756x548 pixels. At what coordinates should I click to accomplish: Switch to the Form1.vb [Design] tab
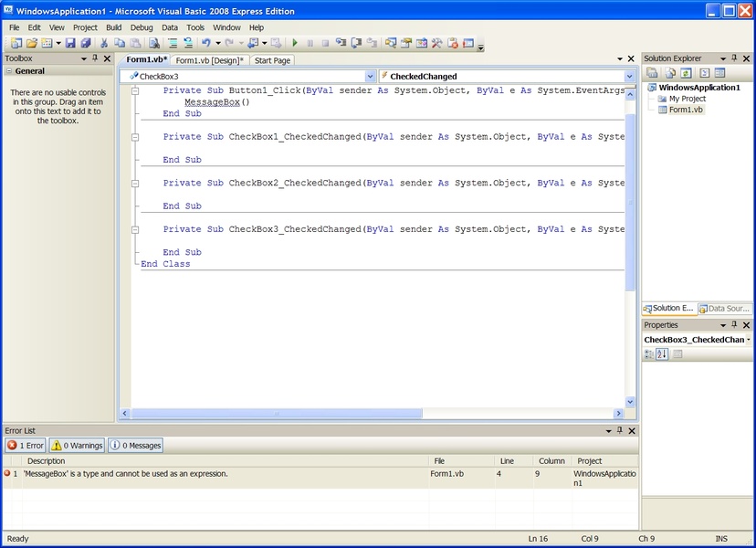[x=210, y=60]
